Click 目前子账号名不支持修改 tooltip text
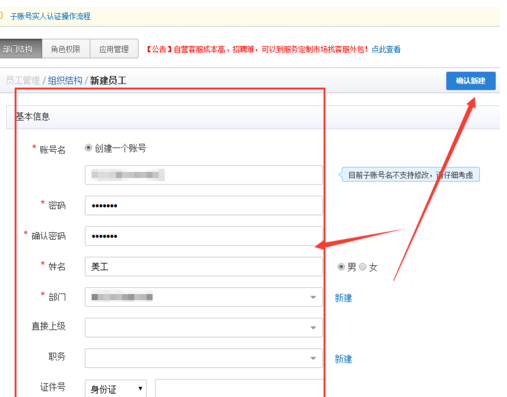The height and width of the screenshot is (397, 507). [x=411, y=175]
